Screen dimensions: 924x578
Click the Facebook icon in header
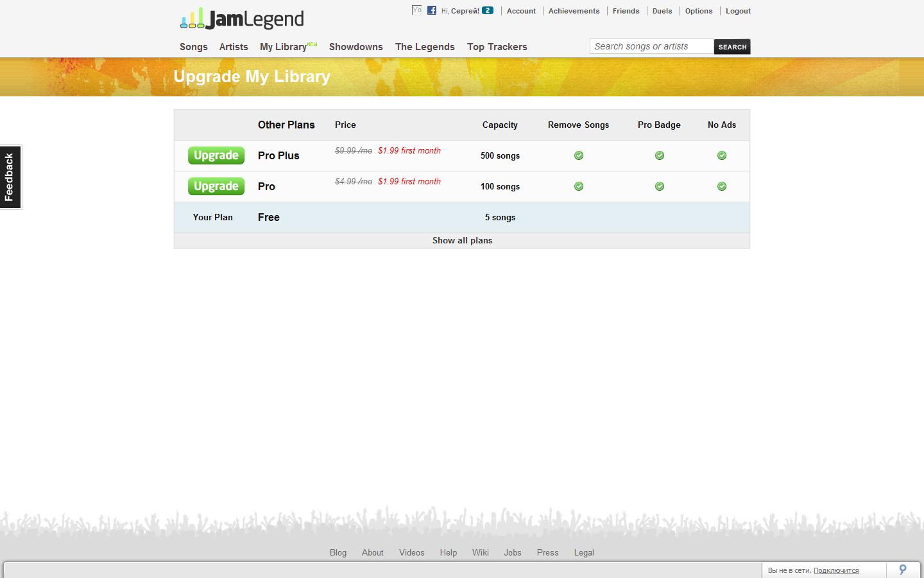[432, 10]
